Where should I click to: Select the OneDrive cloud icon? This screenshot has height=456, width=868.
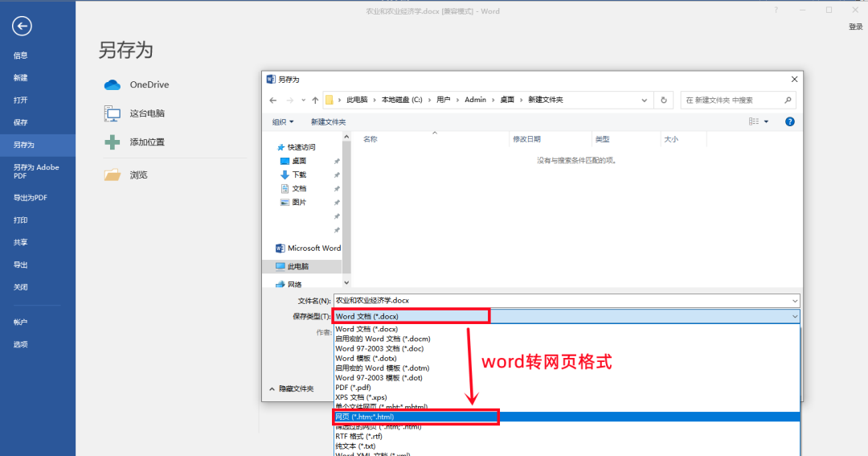[x=113, y=84]
